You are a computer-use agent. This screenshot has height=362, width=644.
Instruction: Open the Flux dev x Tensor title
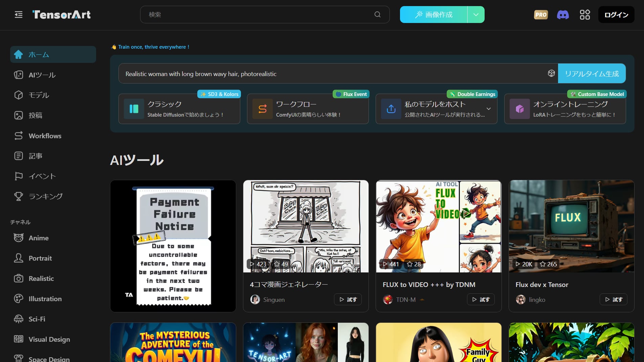click(x=542, y=285)
